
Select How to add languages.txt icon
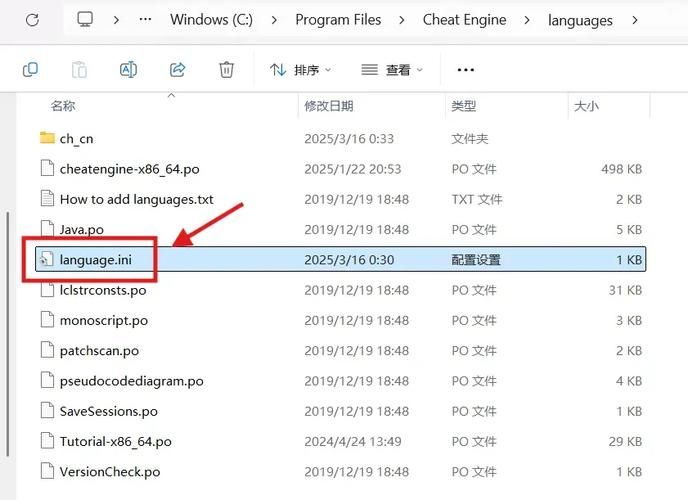point(47,198)
